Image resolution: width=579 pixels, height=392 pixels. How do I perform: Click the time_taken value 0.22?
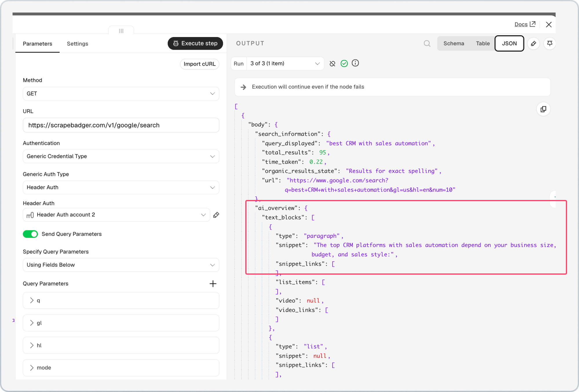coord(316,162)
